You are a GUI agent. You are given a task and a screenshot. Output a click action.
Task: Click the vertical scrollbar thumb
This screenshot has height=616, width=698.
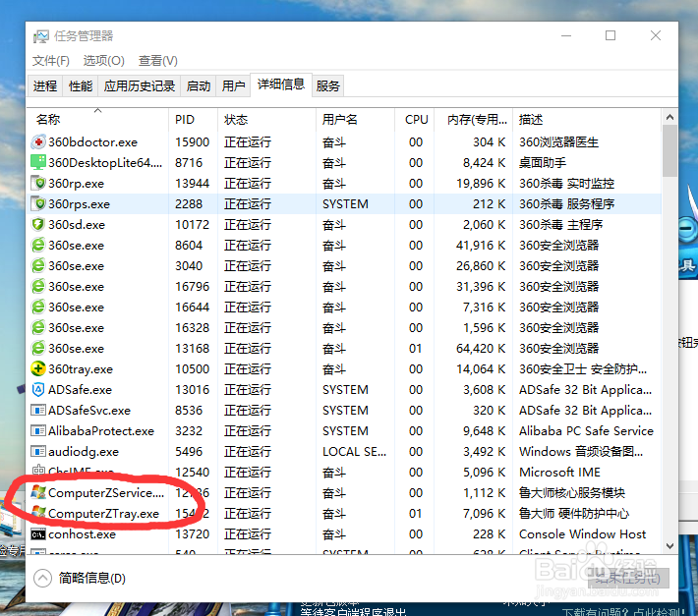(669, 150)
